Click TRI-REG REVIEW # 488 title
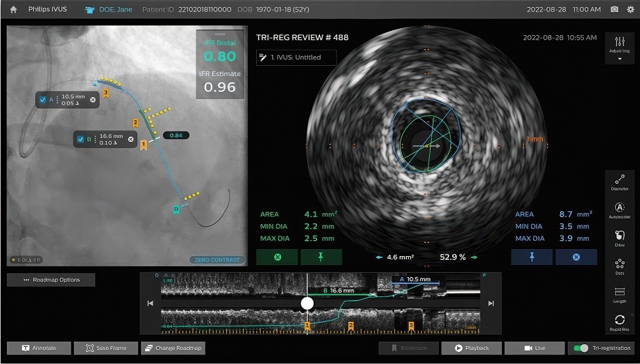Image resolution: width=640 pixels, height=364 pixels. pyautogui.click(x=303, y=38)
